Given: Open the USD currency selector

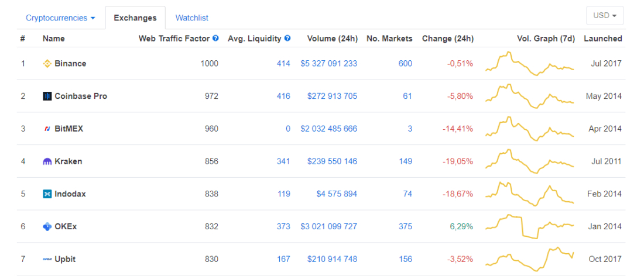Looking at the screenshot, I should tap(605, 16).
